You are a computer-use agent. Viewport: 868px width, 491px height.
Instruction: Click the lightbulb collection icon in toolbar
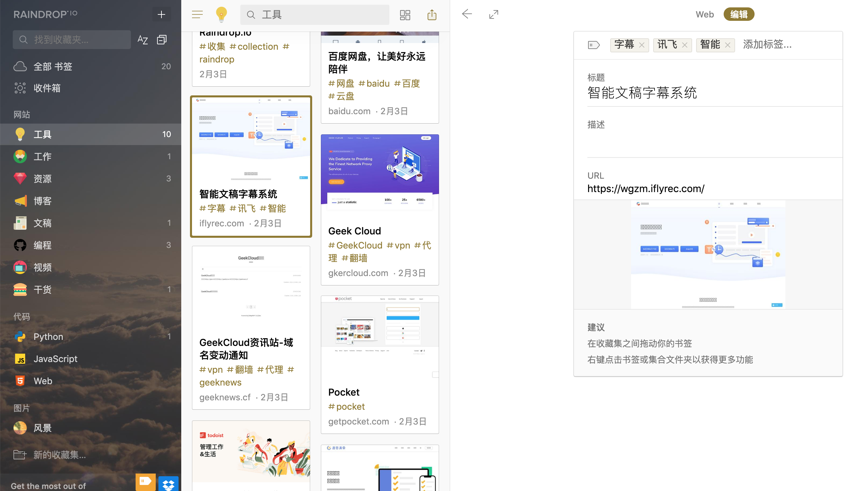tap(222, 14)
